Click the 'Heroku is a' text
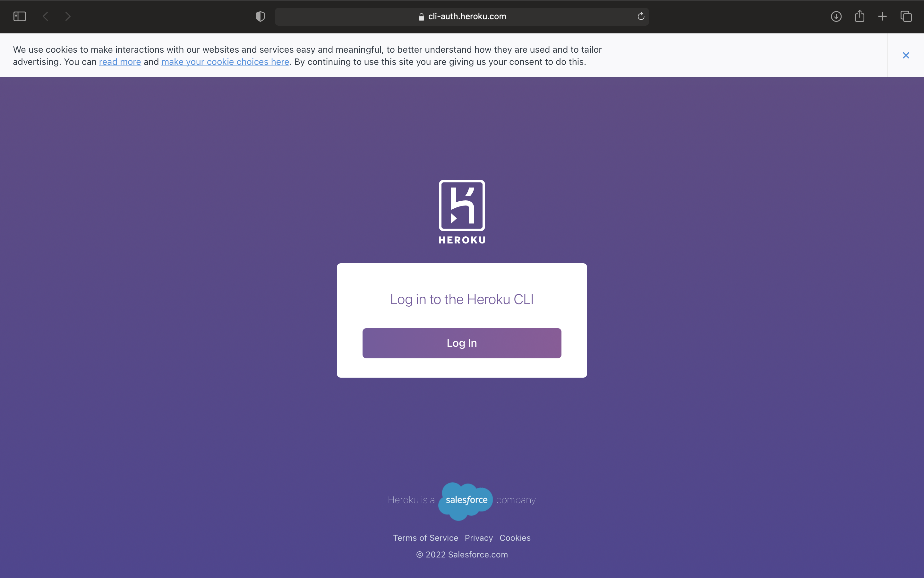Viewport: 924px width, 578px height. (411, 500)
